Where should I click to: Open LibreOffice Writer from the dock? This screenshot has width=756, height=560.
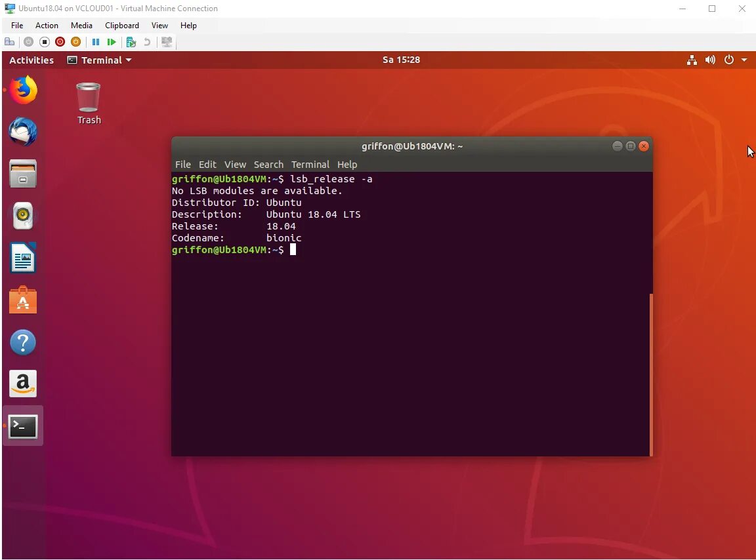(x=23, y=257)
